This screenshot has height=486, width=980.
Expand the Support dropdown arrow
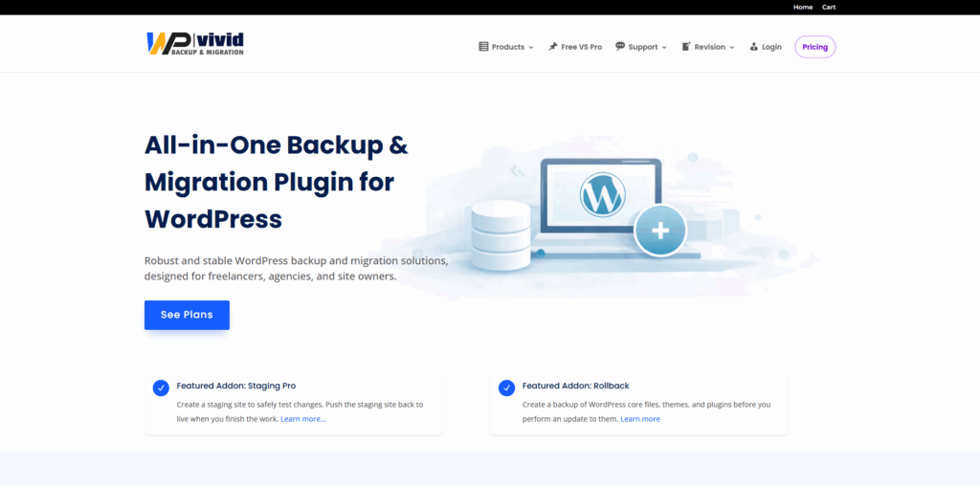pos(664,48)
